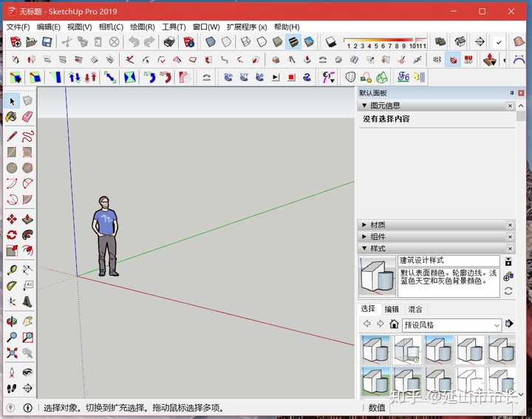Activate the Move tool
532x419 pixels.
12,219
